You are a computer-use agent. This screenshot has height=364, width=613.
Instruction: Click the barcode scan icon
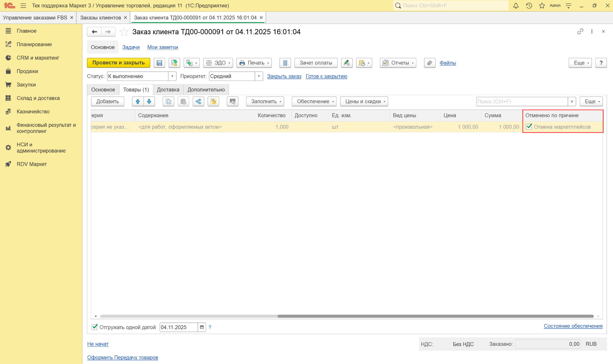[232, 101]
